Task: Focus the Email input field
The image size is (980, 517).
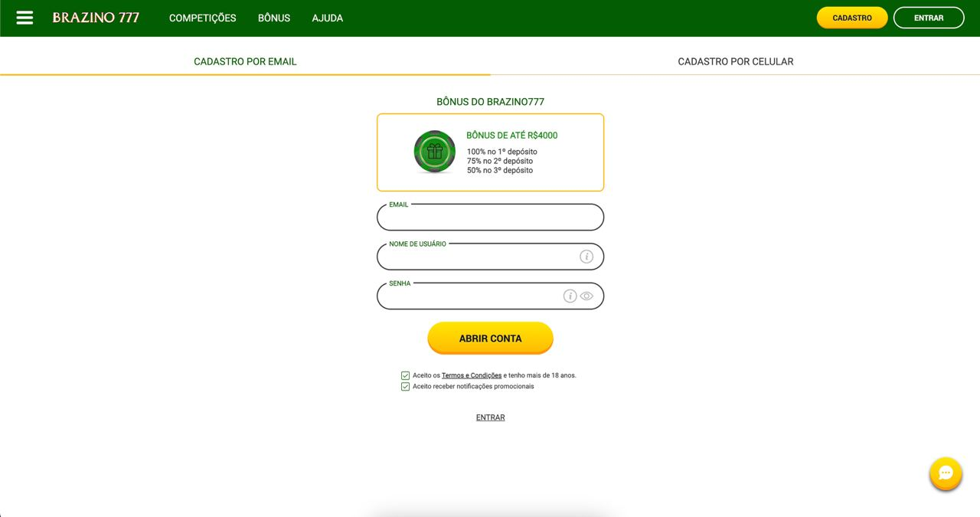Action: (490, 218)
